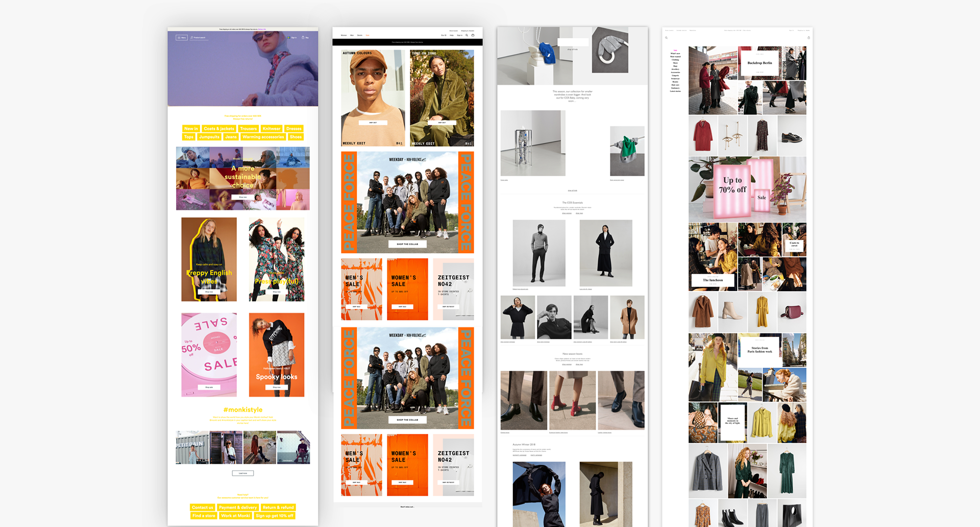Open the A more sustainable choice banner
Viewport: 980px width, 527px height.
[243, 179]
